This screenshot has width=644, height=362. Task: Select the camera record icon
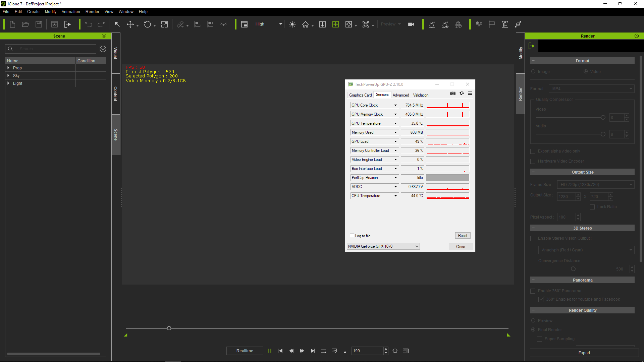[x=411, y=24]
